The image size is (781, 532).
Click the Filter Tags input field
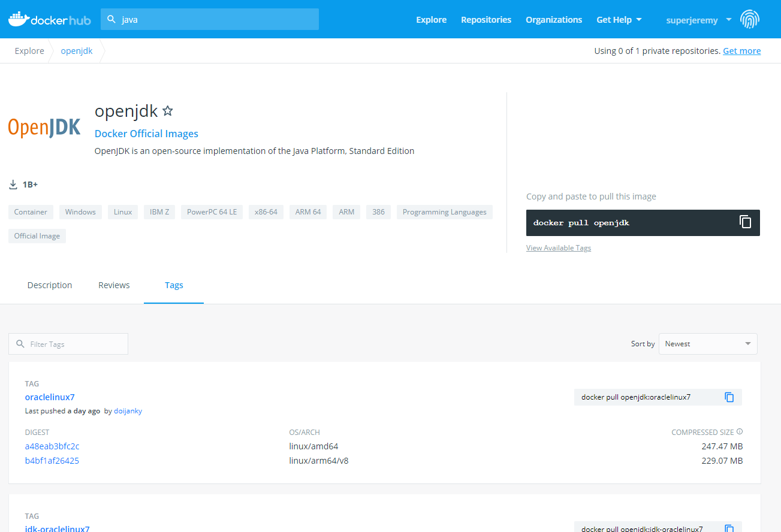(x=68, y=344)
